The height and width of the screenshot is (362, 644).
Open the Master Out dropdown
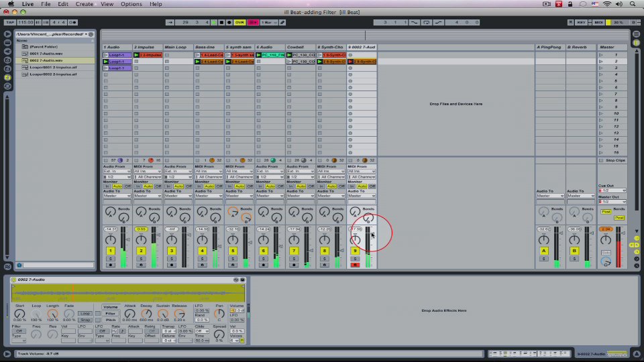coord(612,202)
